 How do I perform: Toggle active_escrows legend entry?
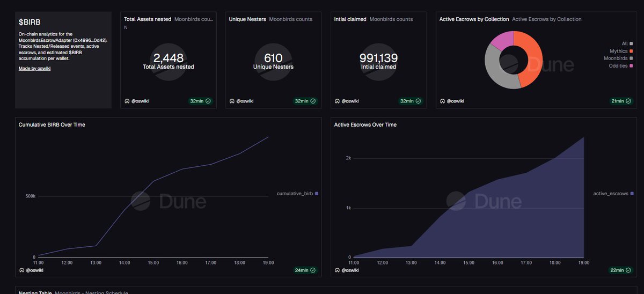613,193
